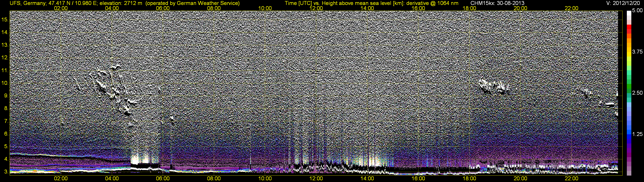
Task: Click the colorbar value 3.75
Action: pos(637,52)
